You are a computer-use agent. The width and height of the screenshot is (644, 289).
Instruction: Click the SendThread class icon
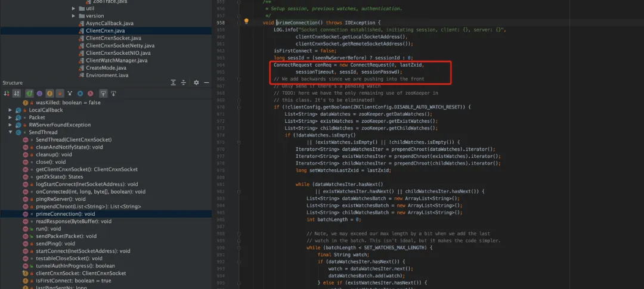[18, 133]
